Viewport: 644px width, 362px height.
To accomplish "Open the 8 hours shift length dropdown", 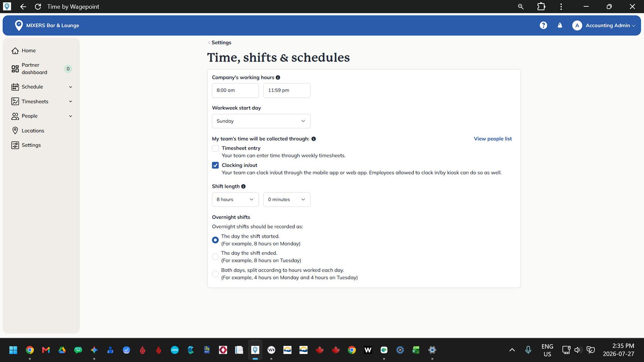I will tap(235, 200).
